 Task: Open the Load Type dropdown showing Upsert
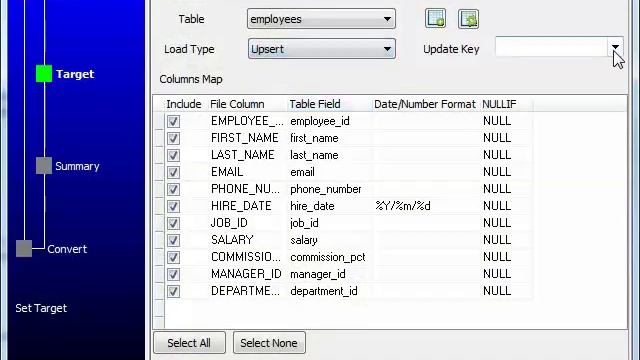(x=322, y=49)
